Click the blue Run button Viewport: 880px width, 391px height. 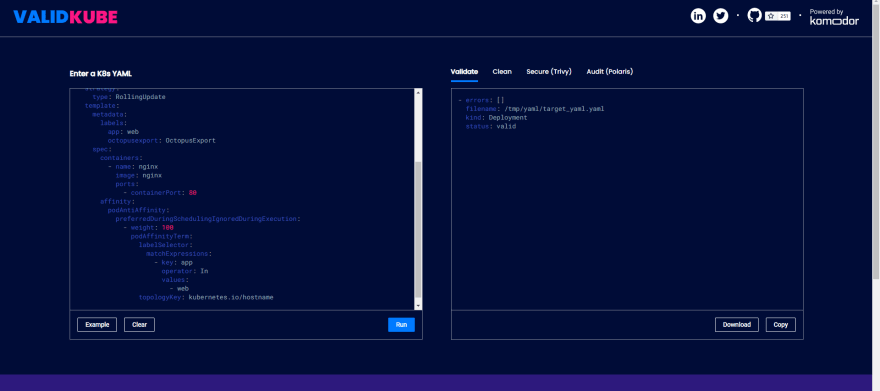click(401, 324)
